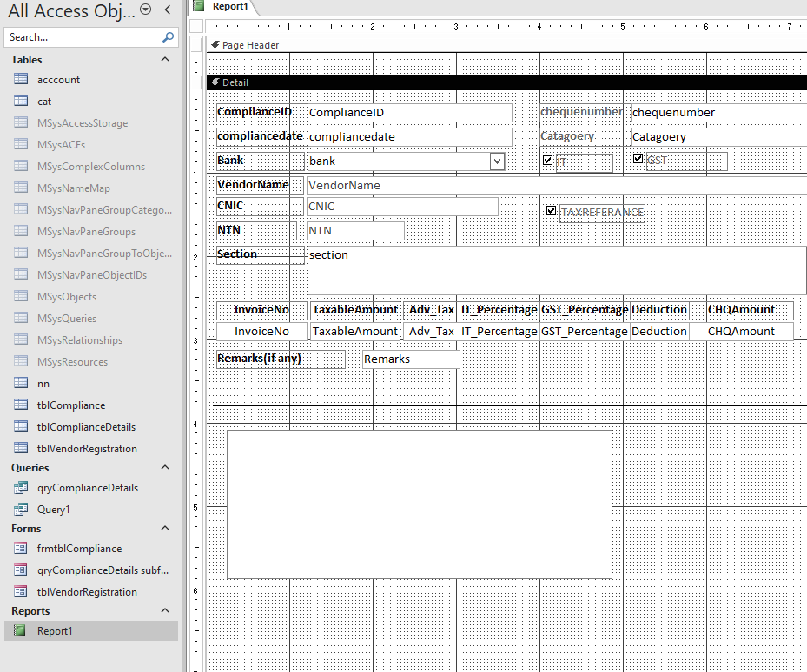
Task: Select the IT_Percentage header label
Action: pyautogui.click(x=499, y=310)
